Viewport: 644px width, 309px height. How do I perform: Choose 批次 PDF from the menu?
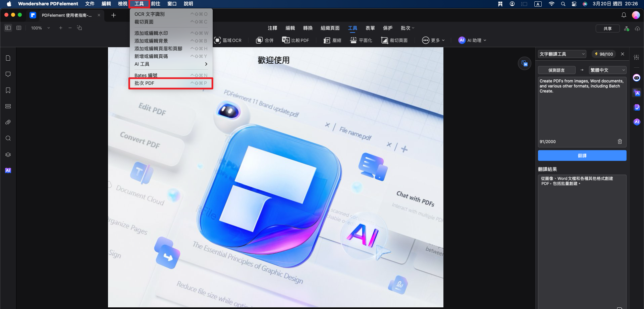[x=171, y=83]
